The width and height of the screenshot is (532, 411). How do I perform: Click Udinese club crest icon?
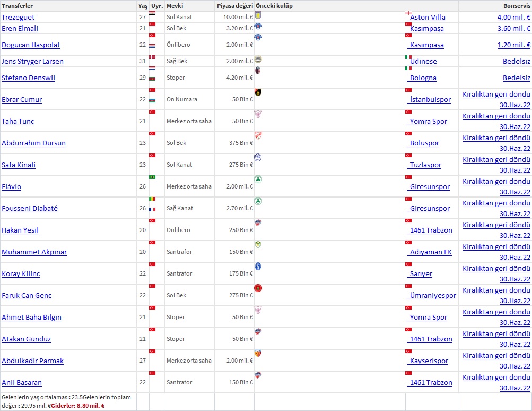point(258,59)
